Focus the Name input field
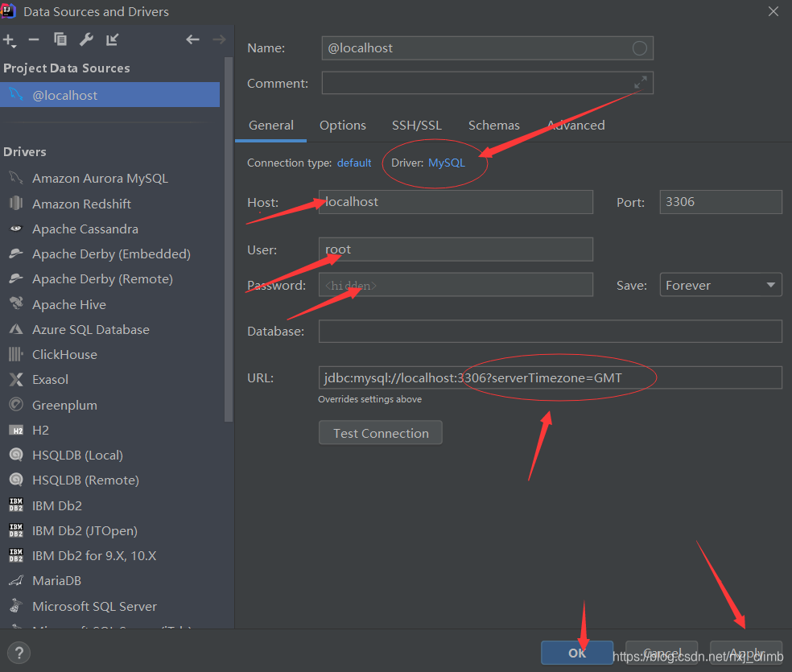 [x=488, y=48]
